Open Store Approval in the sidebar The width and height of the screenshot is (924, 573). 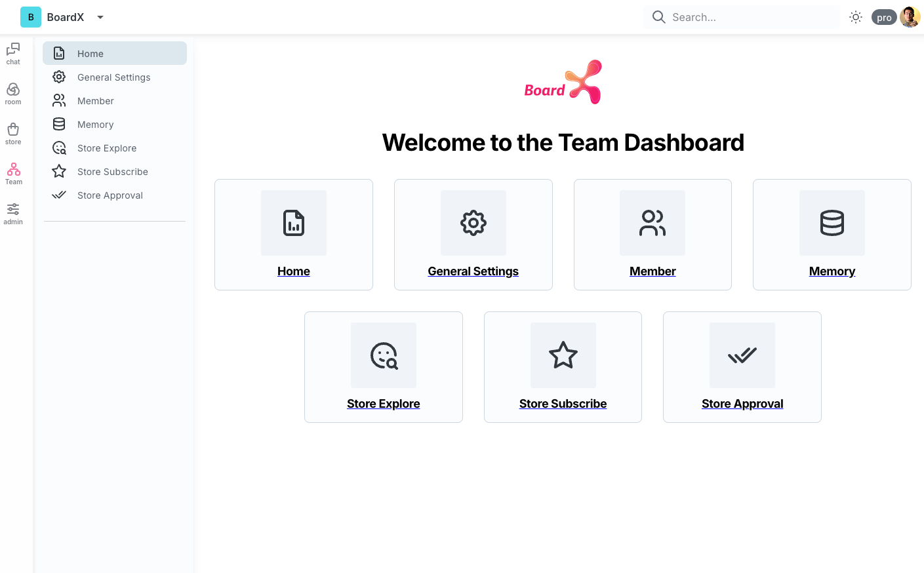pos(115,195)
